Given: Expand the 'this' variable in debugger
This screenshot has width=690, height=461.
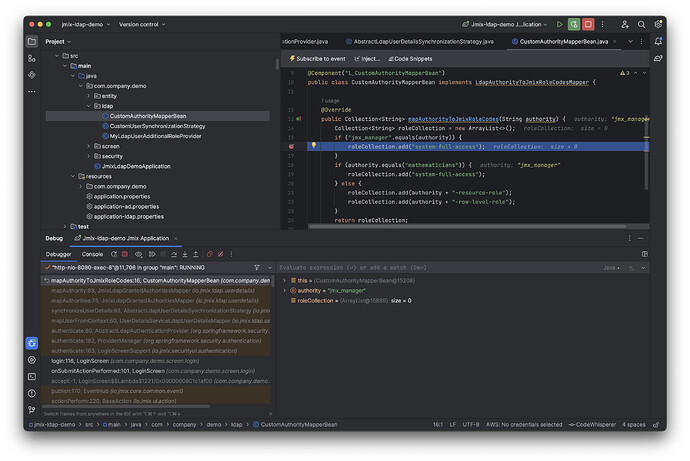Looking at the screenshot, I should pos(284,281).
